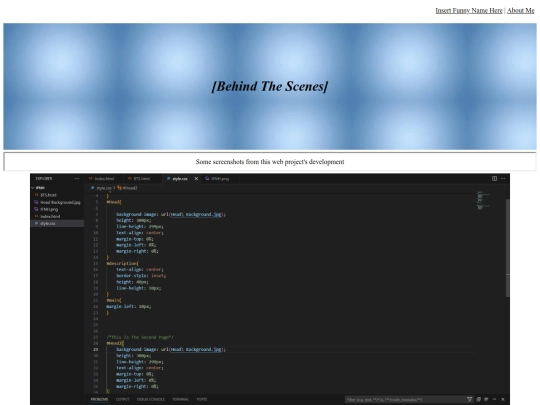This screenshot has width=540, height=405.
Task: Select style.css in the Explorer file list
Action: (x=57, y=224)
